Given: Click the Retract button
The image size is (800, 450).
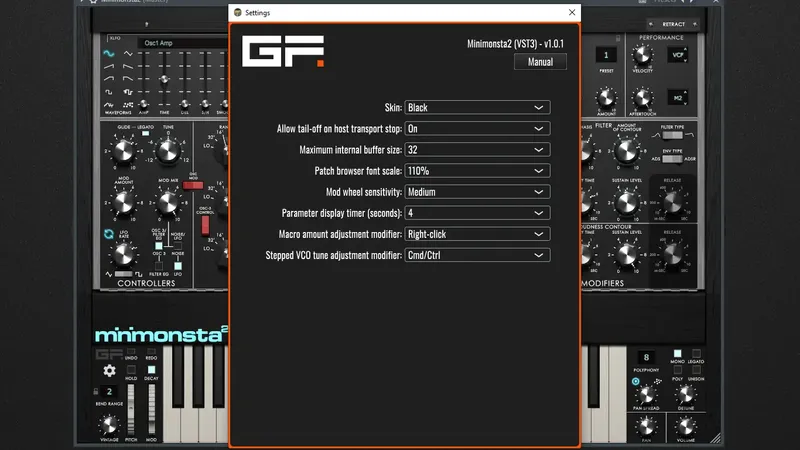Looking at the screenshot, I should 673,24.
